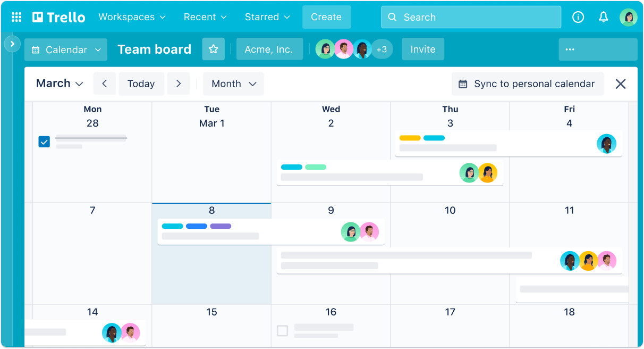Open the Calendar view switcher dropdown
Screen dimensions: 644x349
point(66,49)
